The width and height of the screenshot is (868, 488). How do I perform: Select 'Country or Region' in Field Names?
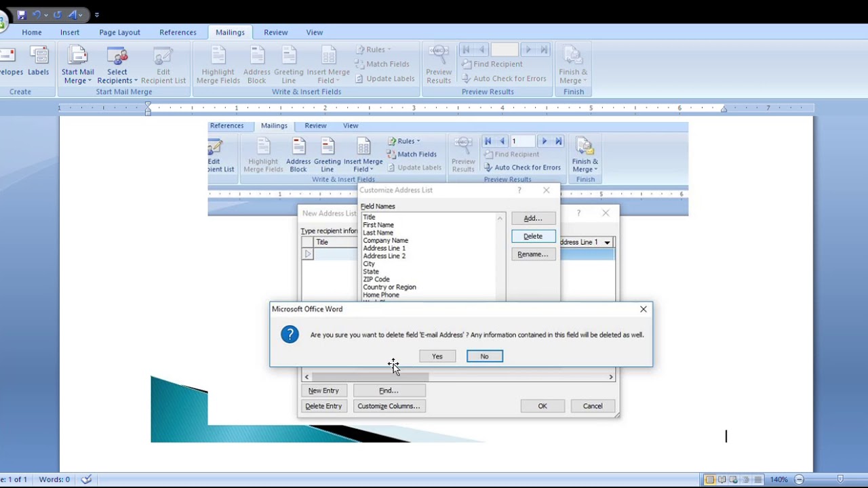click(389, 287)
